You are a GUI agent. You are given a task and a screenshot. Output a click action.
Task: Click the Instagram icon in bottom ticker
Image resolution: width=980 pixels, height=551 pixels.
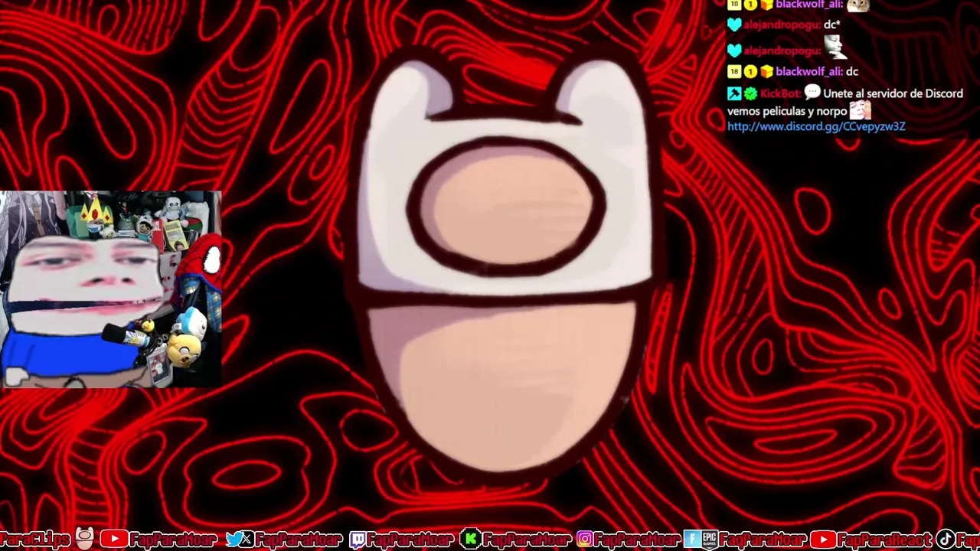[x=585, y=540]
